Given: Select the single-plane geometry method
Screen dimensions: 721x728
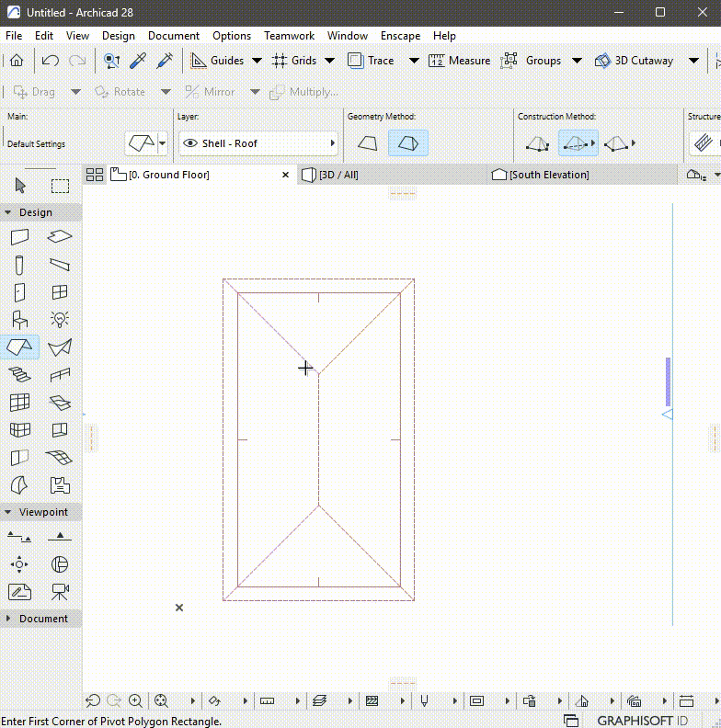Looking at the screenshot, I should pos(367,143).
